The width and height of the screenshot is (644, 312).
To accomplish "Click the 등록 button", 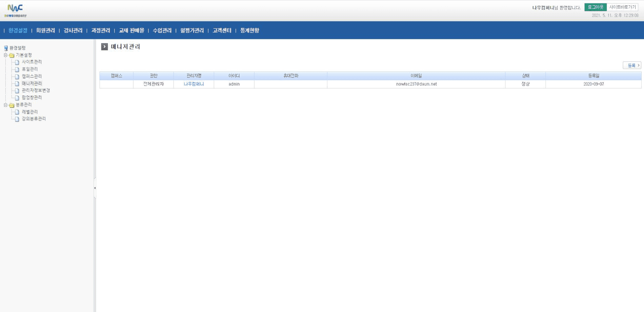I will click(x=631, y=65).
